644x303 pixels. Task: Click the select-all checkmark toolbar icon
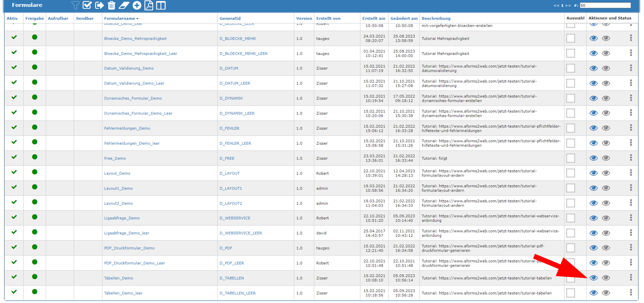(x=87, y=5)
